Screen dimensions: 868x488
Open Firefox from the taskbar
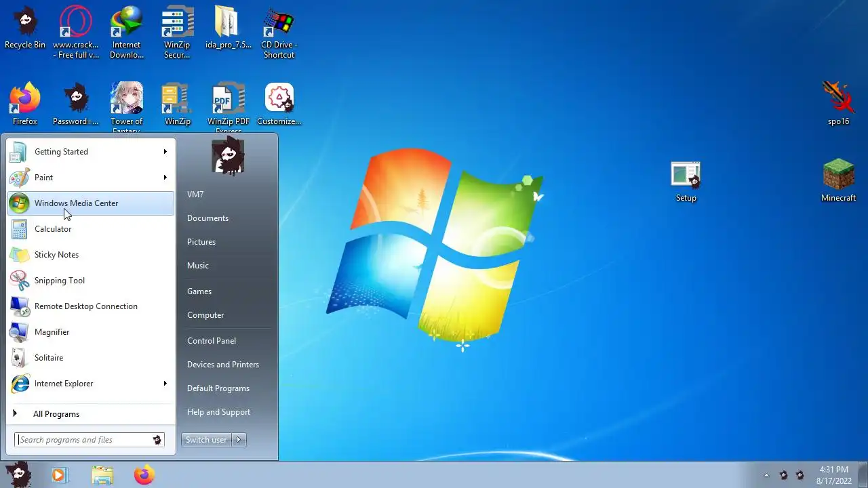pyautogui.click(x=144, y=475)
